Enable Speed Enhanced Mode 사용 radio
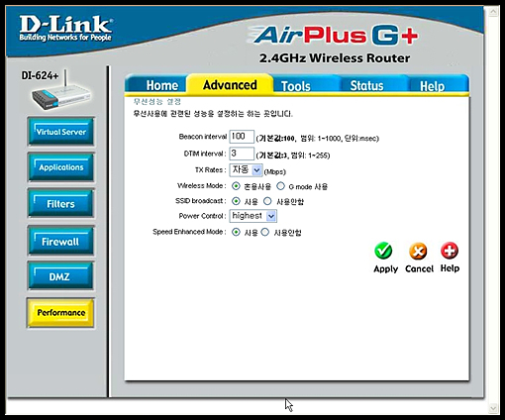 236,232
